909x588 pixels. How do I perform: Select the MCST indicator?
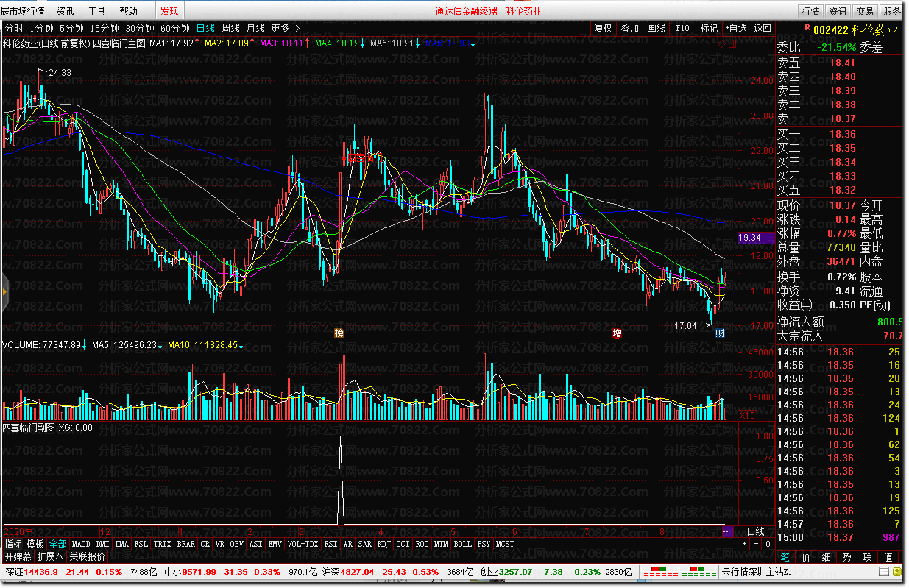505,544
